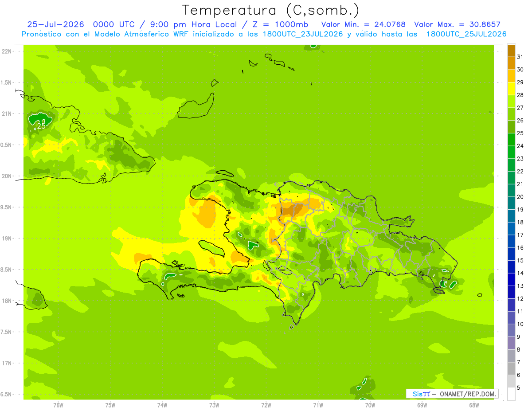
Task: Click the "72W" longitude label
Action: click(x=266, y=405)
